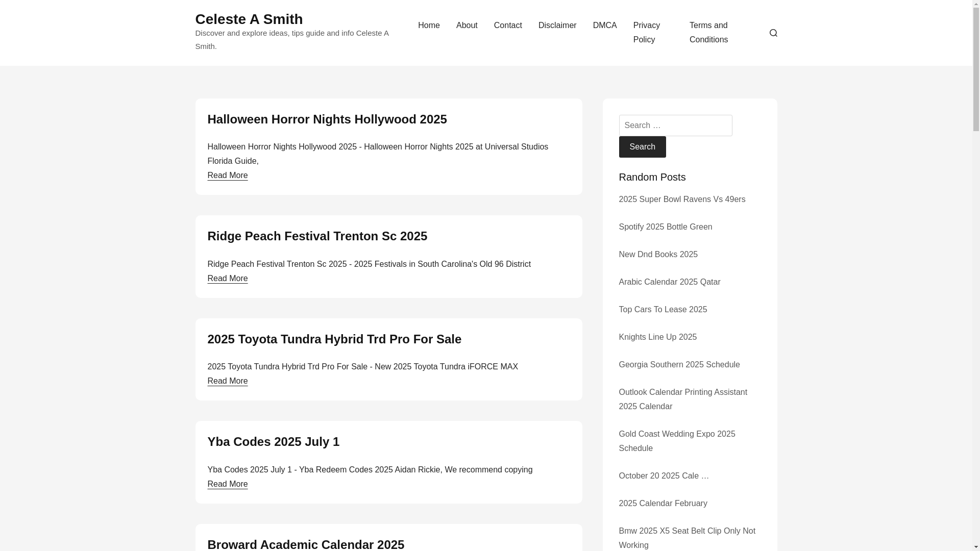Open 2025 Super Bowl Ravens Vs 49ers

[682, 199]
